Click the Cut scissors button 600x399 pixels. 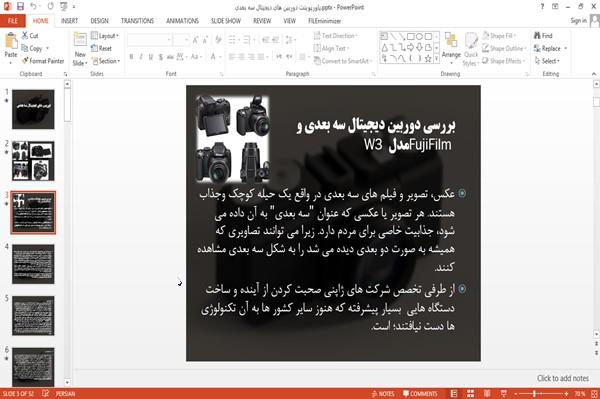[x=30, y=36]
